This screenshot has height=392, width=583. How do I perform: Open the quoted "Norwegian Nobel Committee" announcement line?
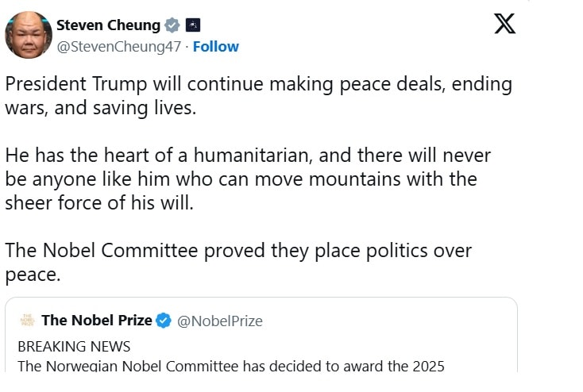click(x=230, y=366)
